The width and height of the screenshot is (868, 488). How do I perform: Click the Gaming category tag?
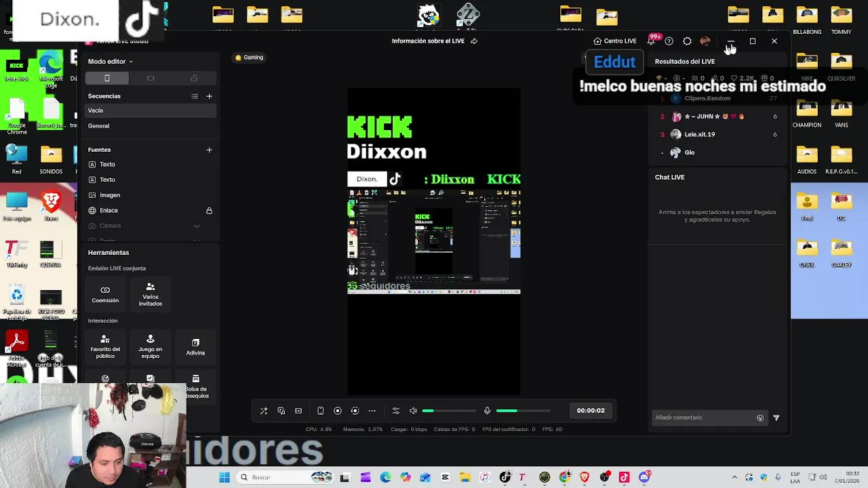(x=249, y=58)
